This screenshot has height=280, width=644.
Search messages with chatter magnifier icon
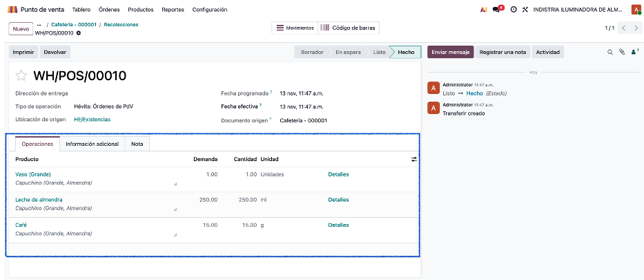pos(609,52)
